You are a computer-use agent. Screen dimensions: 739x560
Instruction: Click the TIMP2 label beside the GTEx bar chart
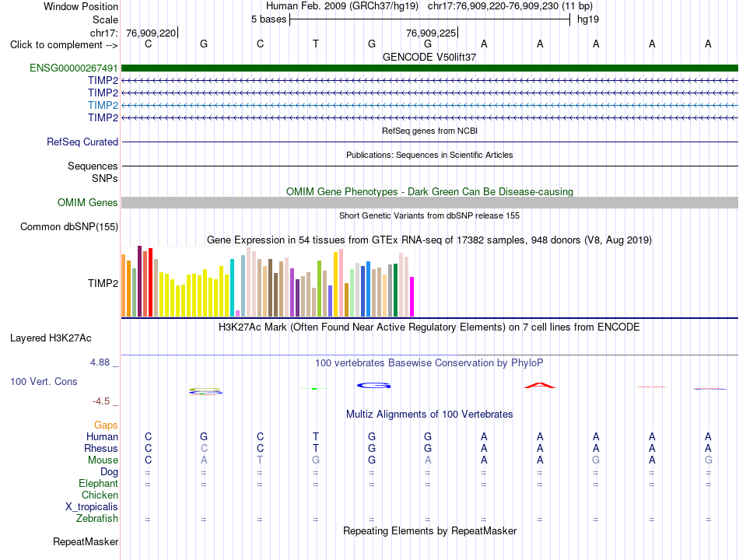[x=103, y=283]
